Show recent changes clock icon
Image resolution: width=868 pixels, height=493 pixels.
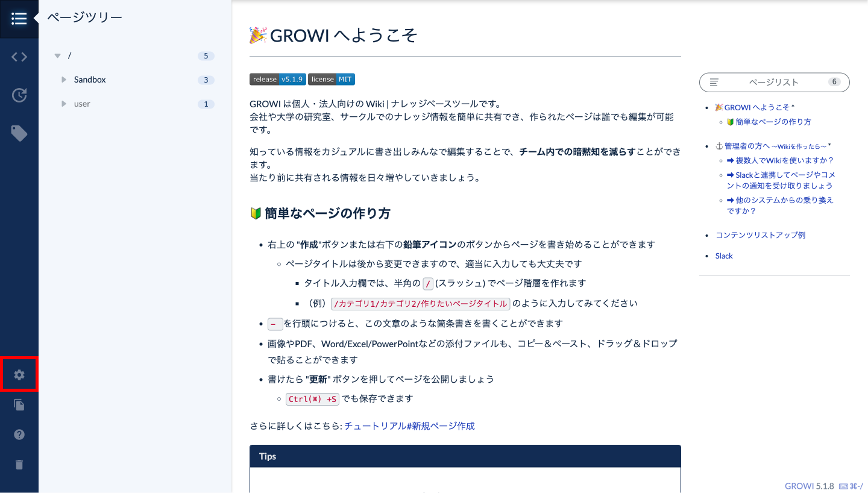pyautogui.click(x=19, y=95)
